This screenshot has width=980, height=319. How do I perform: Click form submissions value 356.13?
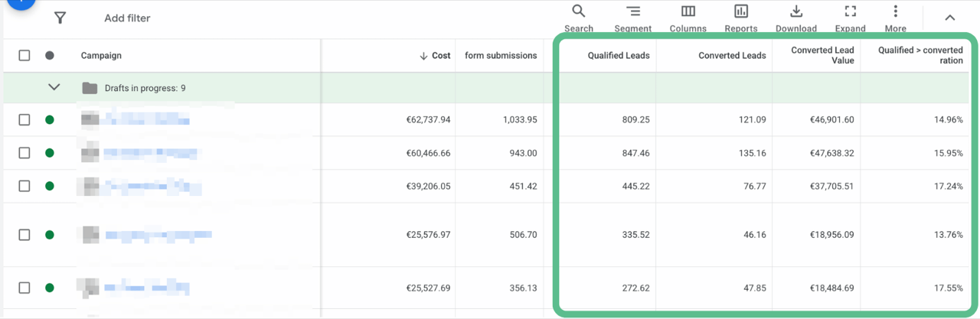pyautogui.click(x=523, y=289)
